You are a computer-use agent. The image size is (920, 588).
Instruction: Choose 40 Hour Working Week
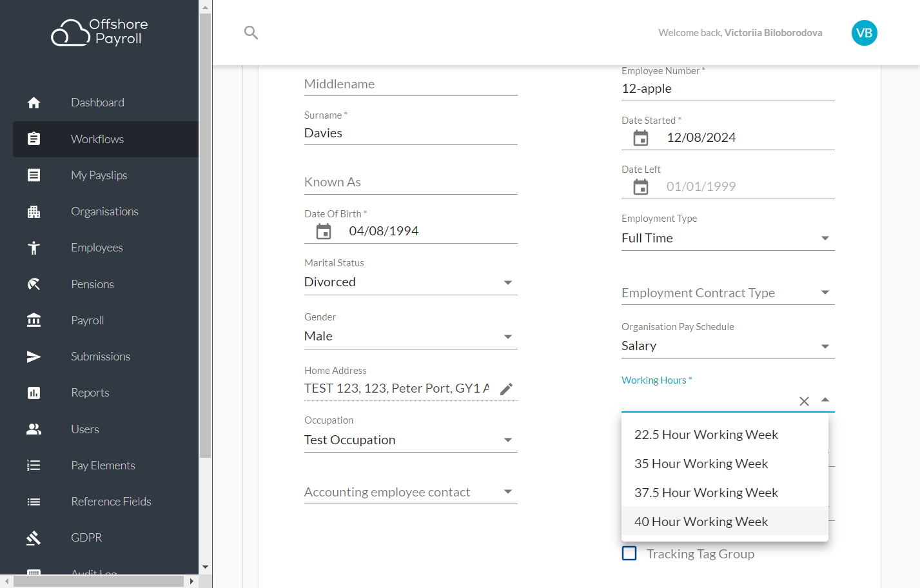click(x=725, y=522)
